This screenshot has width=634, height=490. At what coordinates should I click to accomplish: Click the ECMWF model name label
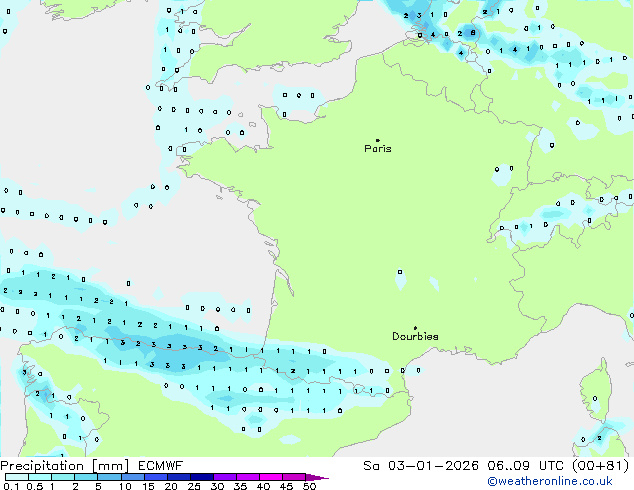click(x=161, y=466)
